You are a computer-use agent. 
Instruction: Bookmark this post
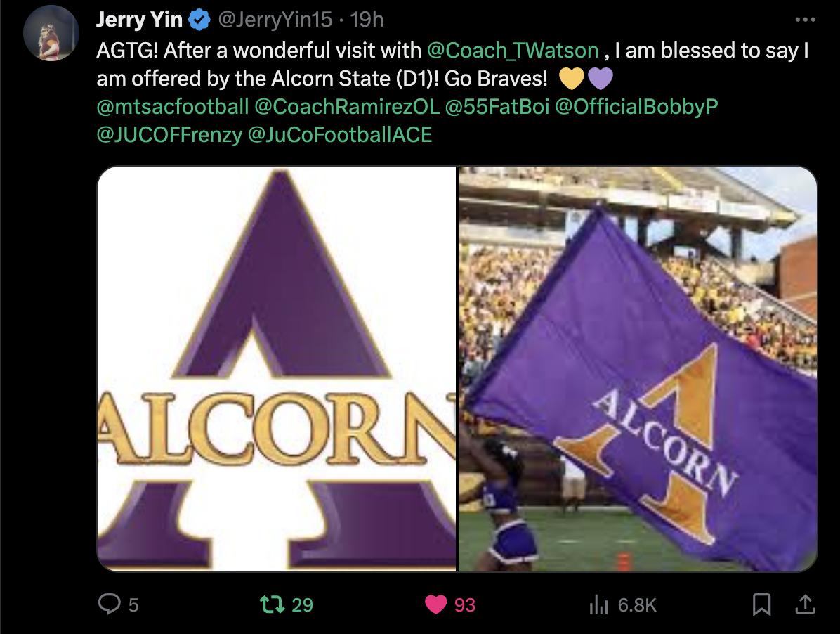(761, 604)
